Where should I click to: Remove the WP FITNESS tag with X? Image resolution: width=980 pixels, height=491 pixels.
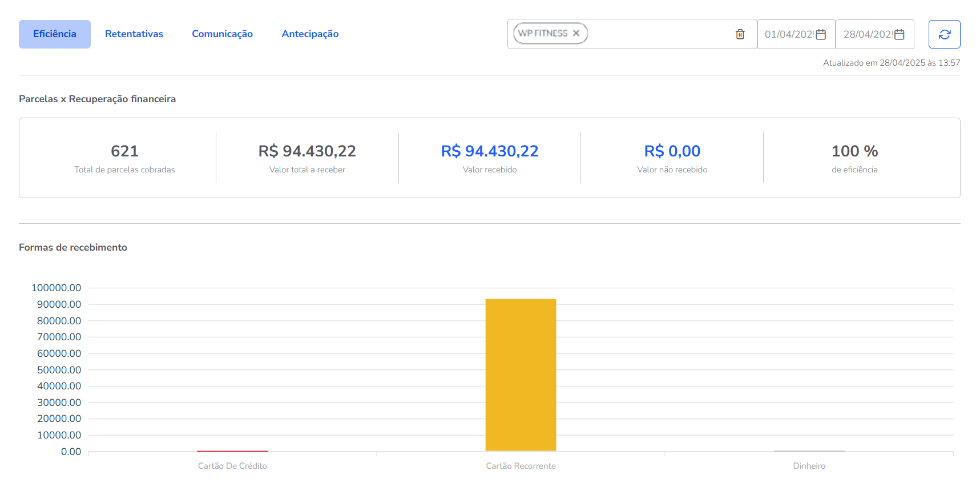pyautogui.click(x=576, y=33)
